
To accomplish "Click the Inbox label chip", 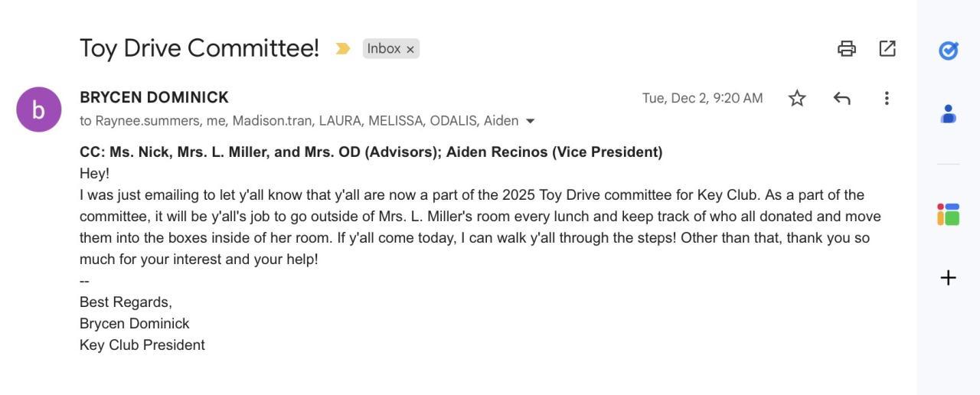I will [x=383, y=49].
